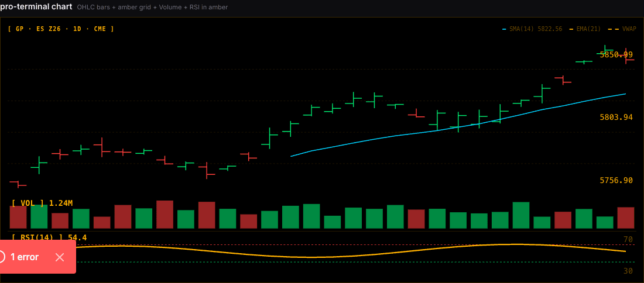Open the GP ES Z26 1D CME ticker label

[61, 29]
